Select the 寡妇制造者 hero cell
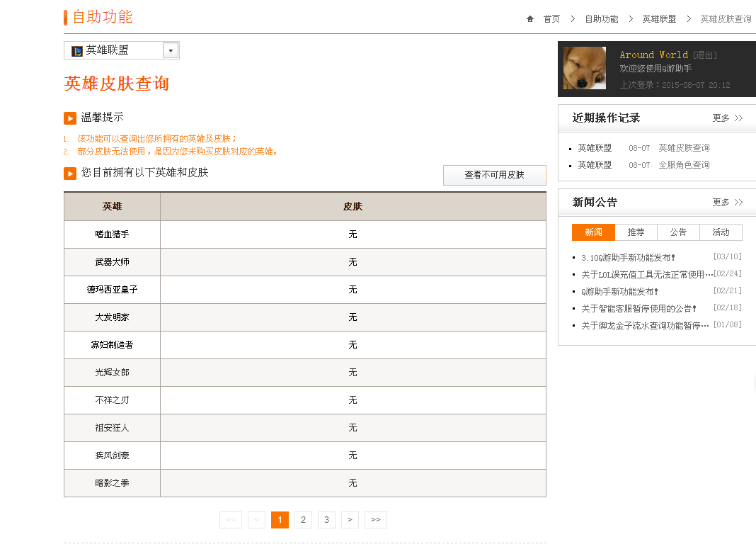 pyautogui.click(x=112, y=345)
